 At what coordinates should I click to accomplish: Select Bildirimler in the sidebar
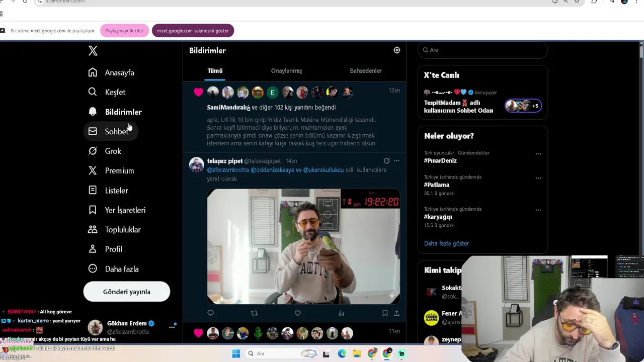tap(115, 112)
